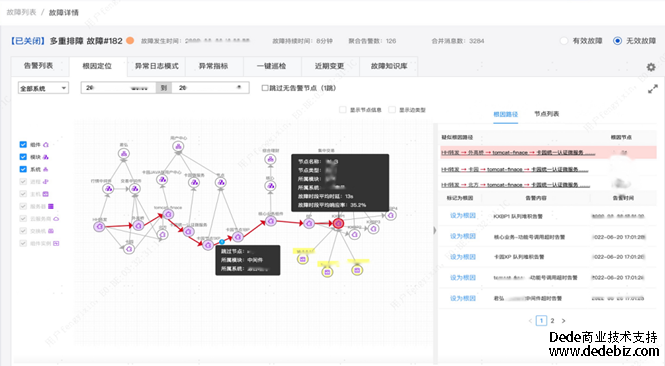Click 设为根因 for KXBP1 队列堆积告警
Screen dimensions: 665x366
tap(463, 215)
